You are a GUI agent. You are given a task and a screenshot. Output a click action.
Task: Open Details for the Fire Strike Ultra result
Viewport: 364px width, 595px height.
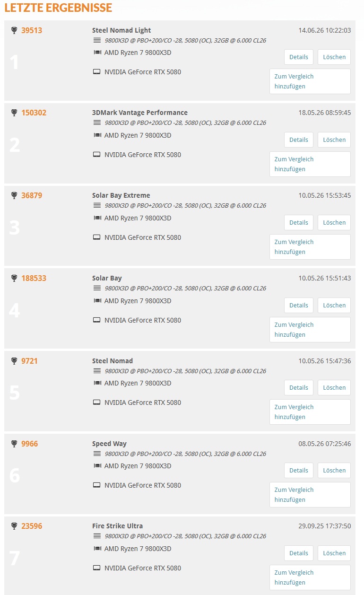coord(299,553)
